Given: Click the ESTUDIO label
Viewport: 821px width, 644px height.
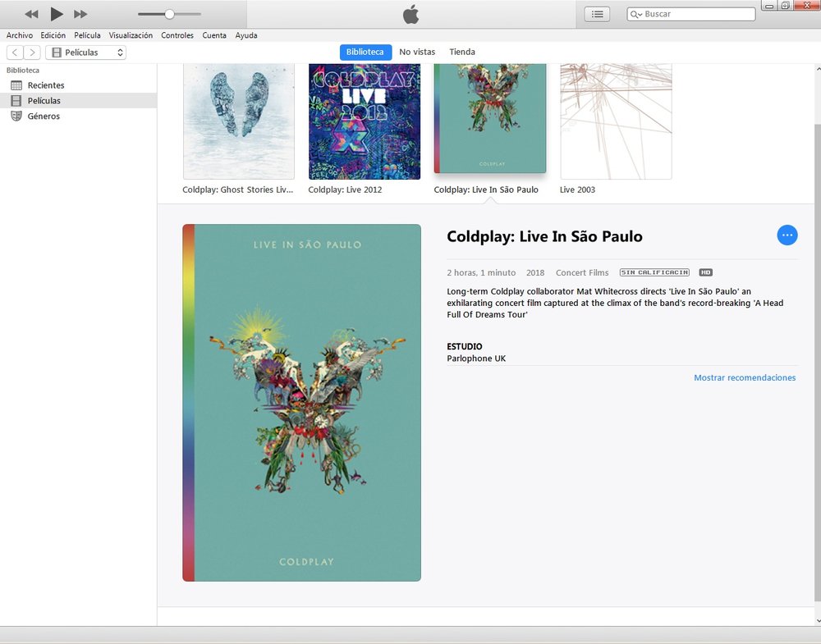Looking at the screenshot, I should pyautogui.click(x=465, y=346).
